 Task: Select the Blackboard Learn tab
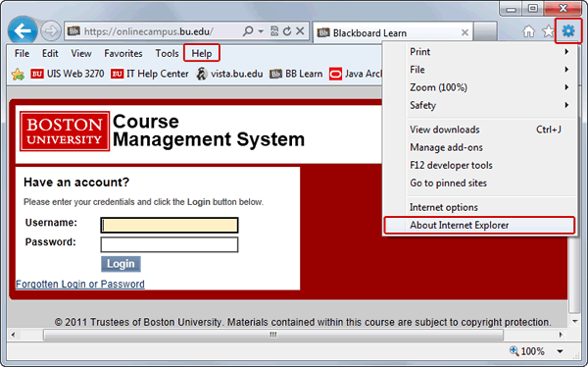click(x=393, y=32)
